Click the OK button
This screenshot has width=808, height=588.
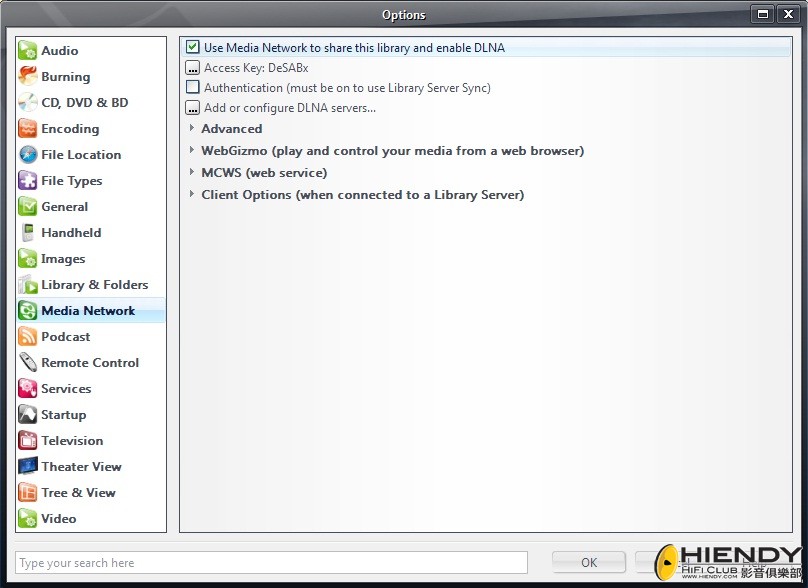tap(588, 562)
